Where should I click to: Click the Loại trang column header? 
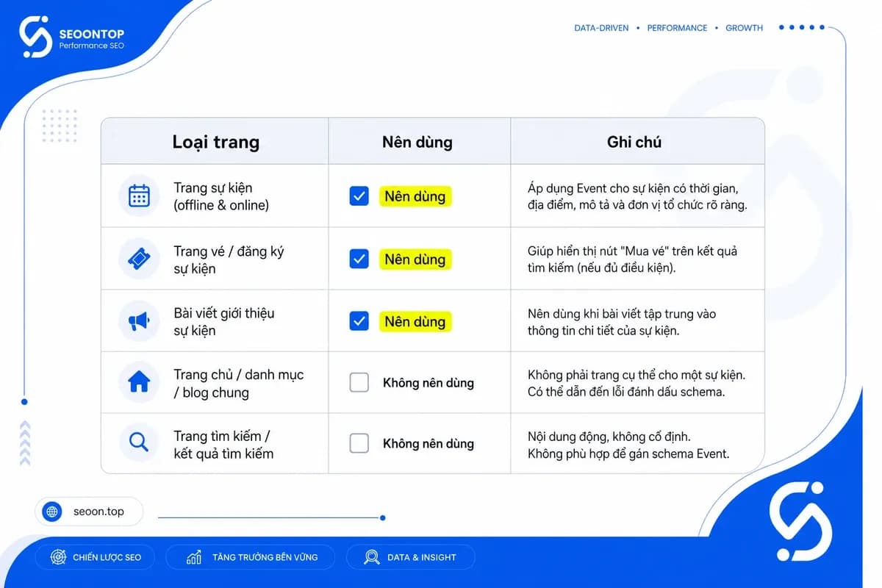(x=215, y=142)
